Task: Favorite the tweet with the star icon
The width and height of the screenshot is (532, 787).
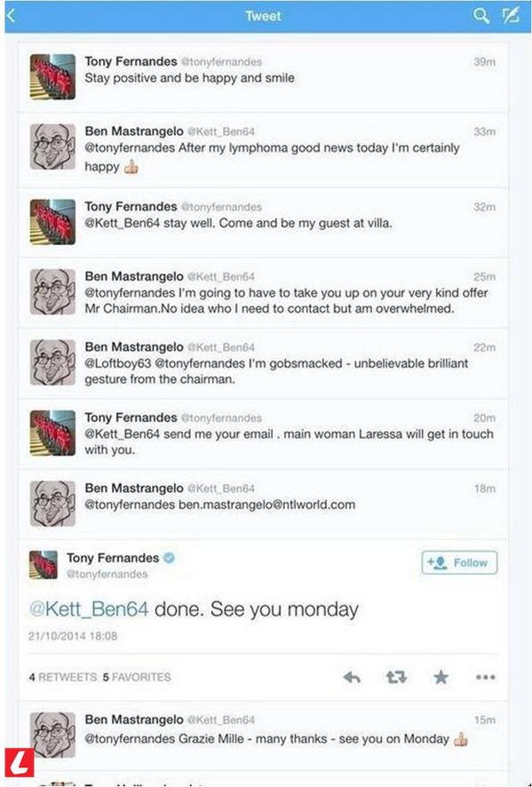Action: tap(441, 677)
